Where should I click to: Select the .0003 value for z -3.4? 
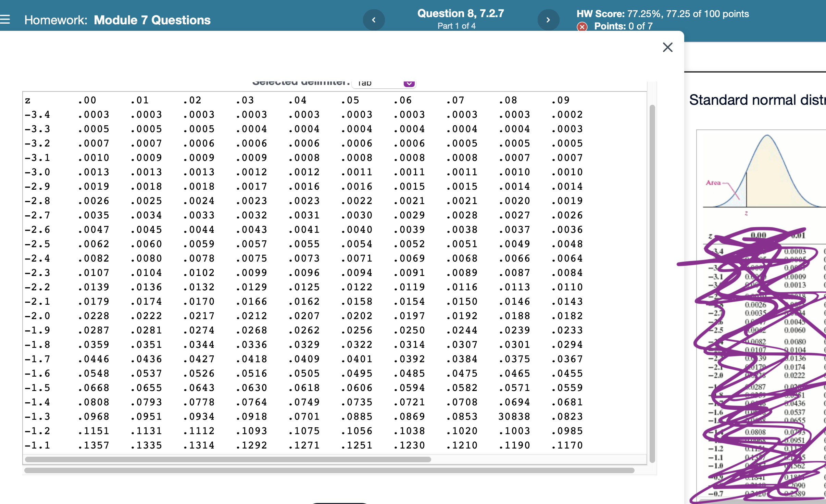pos(93,114)
